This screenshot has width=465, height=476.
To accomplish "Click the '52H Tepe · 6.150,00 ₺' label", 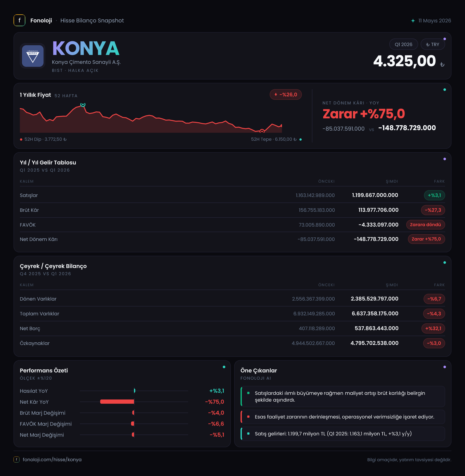I will (x=274, y=139).
